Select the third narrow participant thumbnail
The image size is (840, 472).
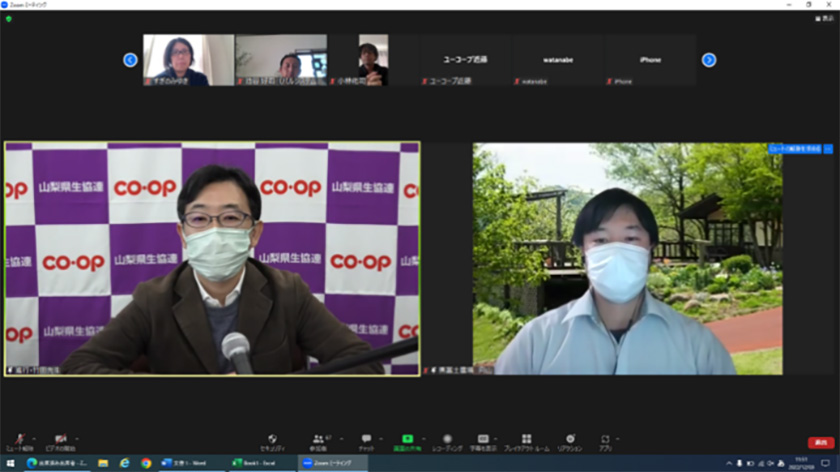(373, 60)
